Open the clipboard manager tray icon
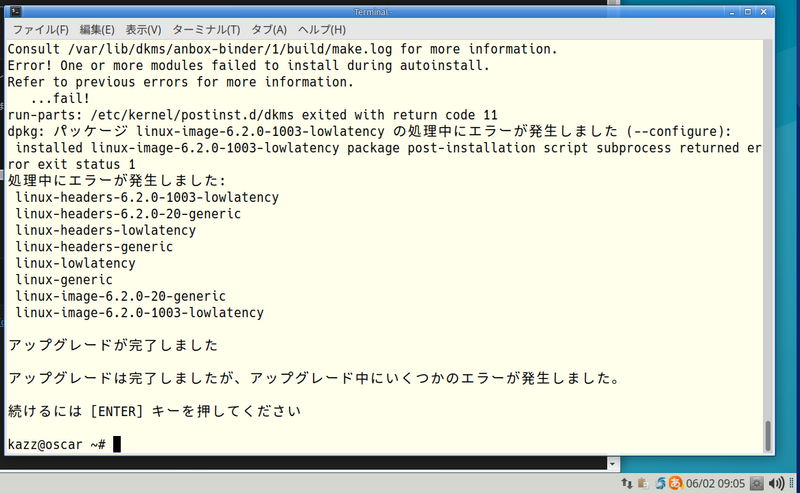This screenshot has height=493, width=800. click(x=643, y=483)
